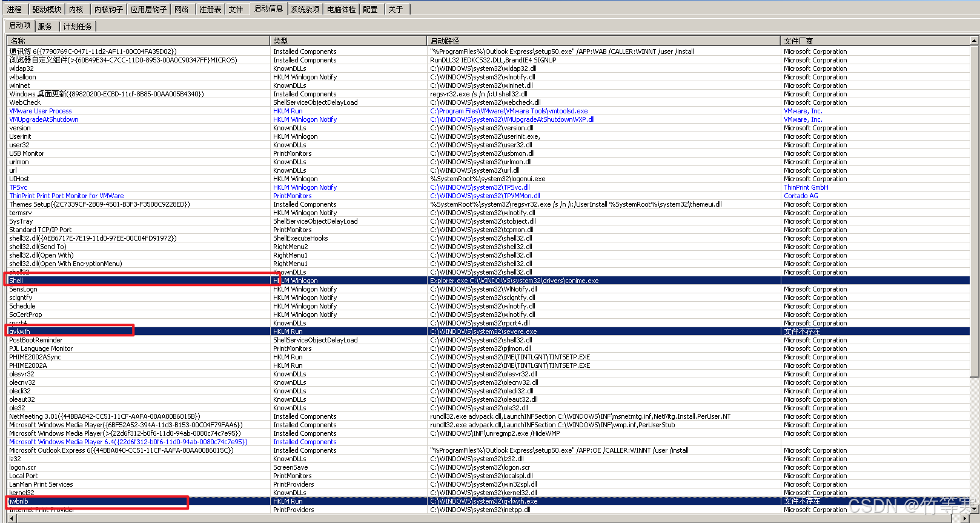Screen dimensions: 980x523
Task: Click the vertical scrollbar up arrow
Action: [974, 41]
